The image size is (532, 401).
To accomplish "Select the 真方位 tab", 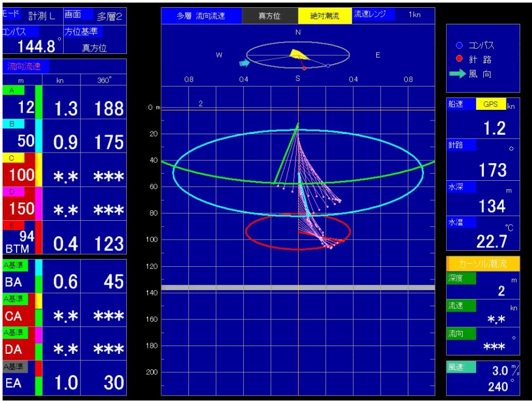I will coord(270,16).
